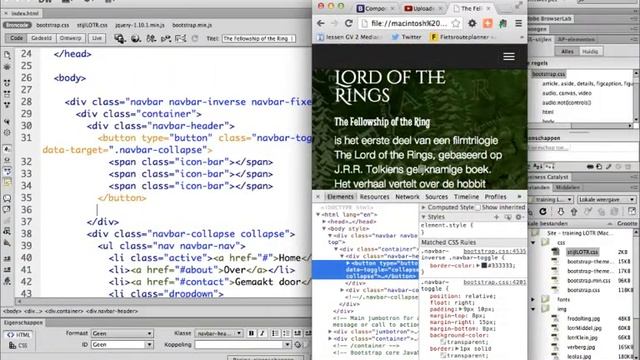The image size is (640, 360).
Task: Click the hamburger navbar toggle on the webpage
Action: click(x=509, y=56)
